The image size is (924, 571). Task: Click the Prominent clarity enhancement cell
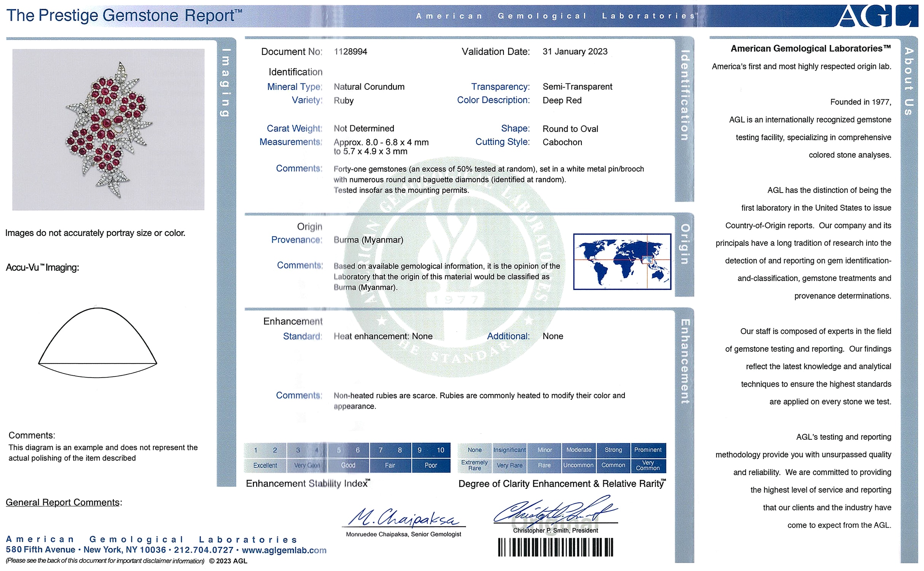pyautogui.click(x=648, y=450)
